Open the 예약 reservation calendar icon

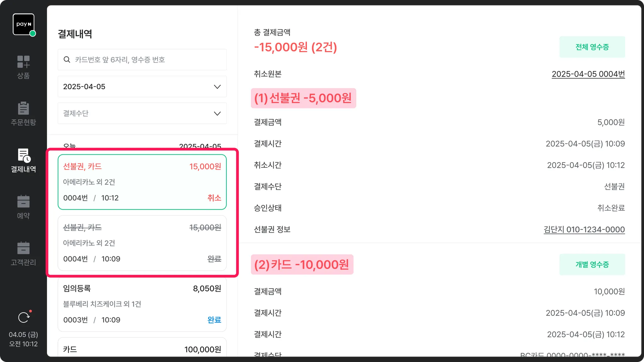(x=24, y=202)
